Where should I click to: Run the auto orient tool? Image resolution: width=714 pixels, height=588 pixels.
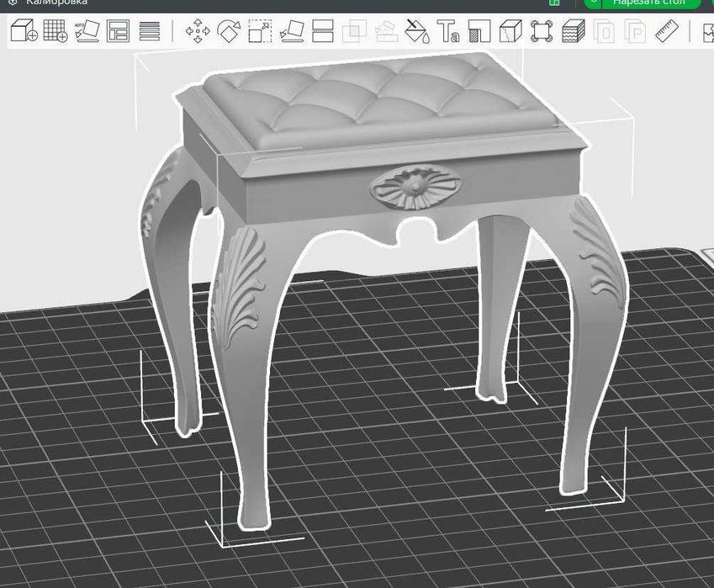coord(87,31)
